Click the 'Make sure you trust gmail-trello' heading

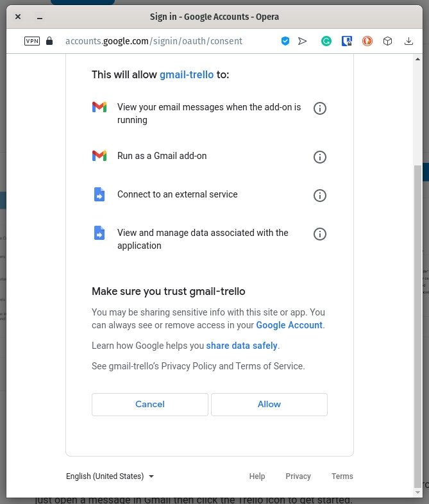coord(169,291)
